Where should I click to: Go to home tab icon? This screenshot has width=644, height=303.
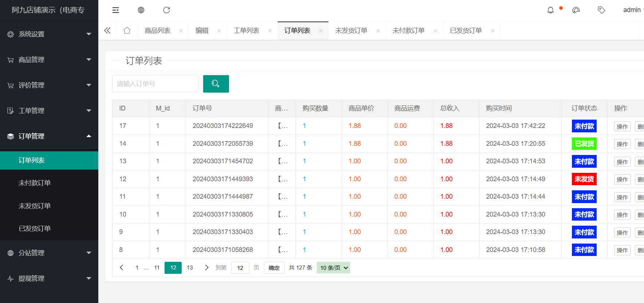[127, 31]
